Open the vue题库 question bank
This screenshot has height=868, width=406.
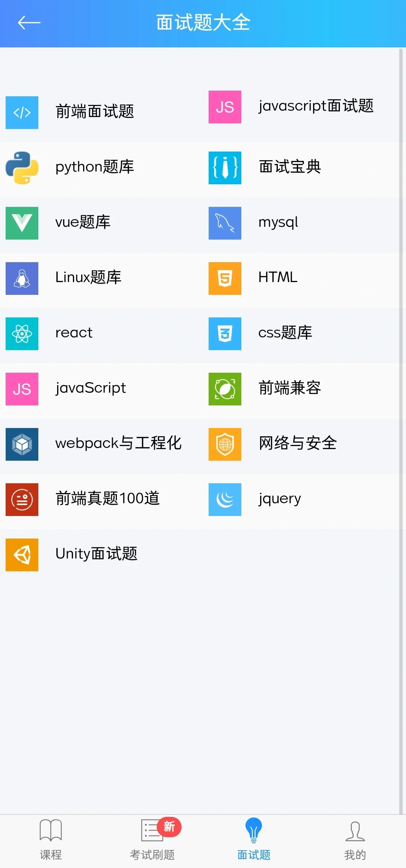point(83,222)
